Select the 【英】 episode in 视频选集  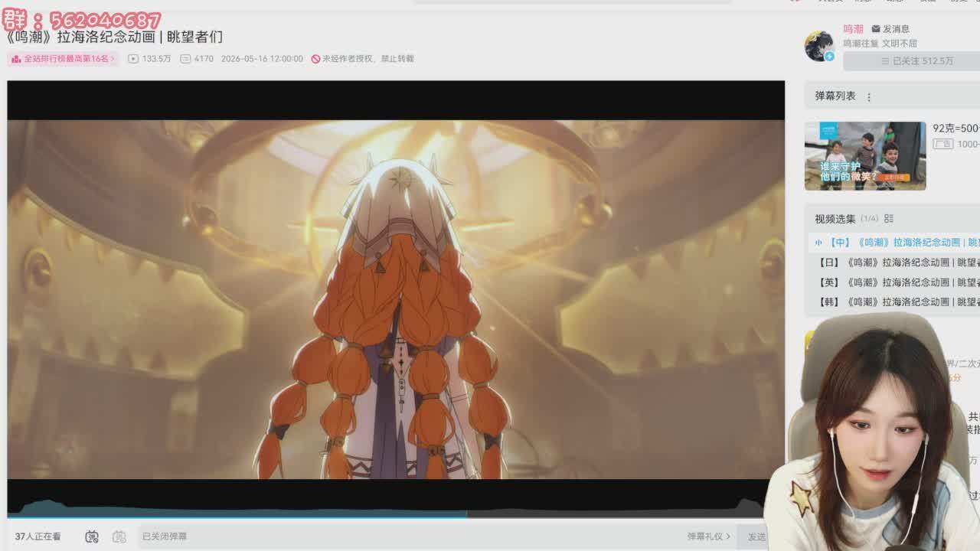(x=894, y=282)
